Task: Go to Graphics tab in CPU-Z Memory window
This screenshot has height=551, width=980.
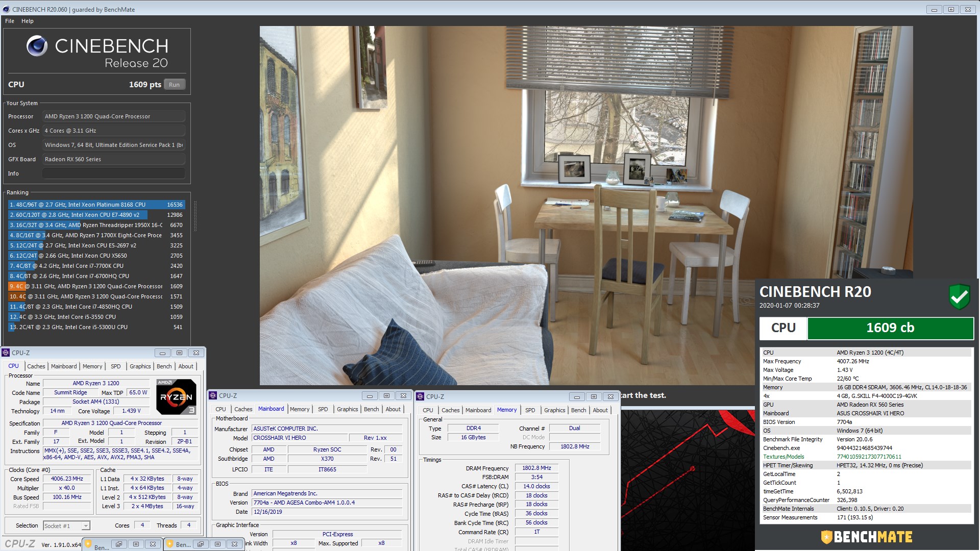Action: pyautogui.click(x=555, y=410)
